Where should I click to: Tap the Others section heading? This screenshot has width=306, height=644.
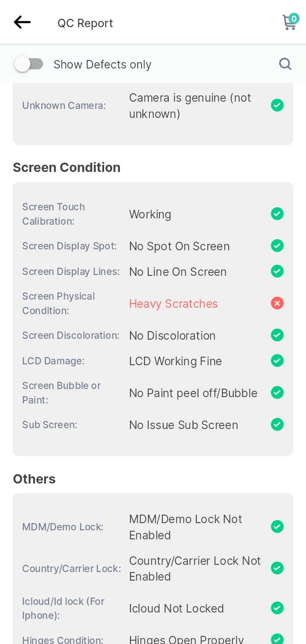coord(34,479)
